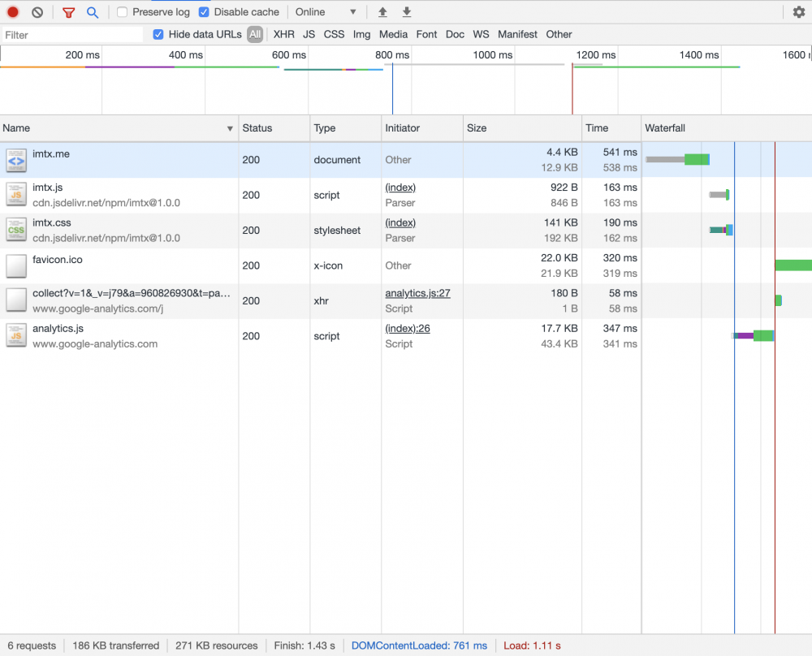Toggle the red filter funnel icon
The height and width of the screenshot is (656, 812).
tap(69, 12)
